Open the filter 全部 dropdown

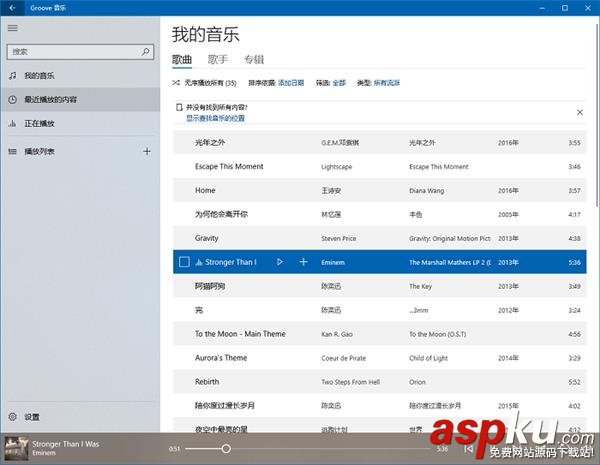pyautogui.click(x=339, y=83)
